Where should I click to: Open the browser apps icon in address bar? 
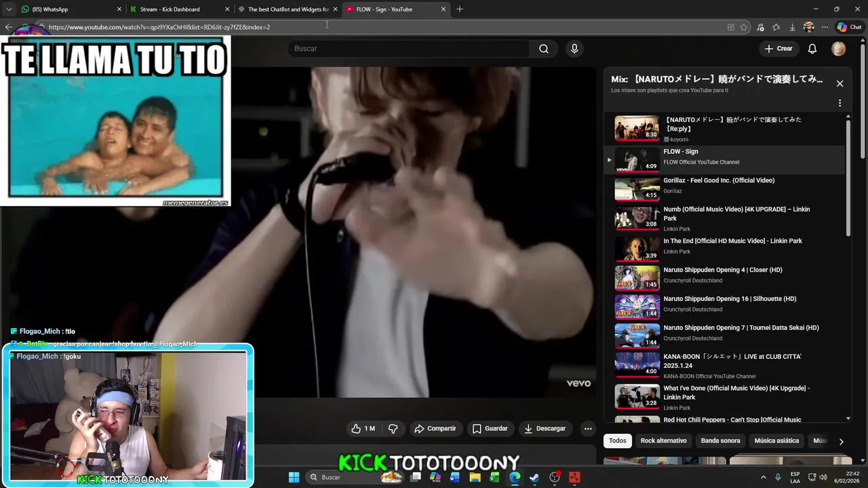(730, 27)
